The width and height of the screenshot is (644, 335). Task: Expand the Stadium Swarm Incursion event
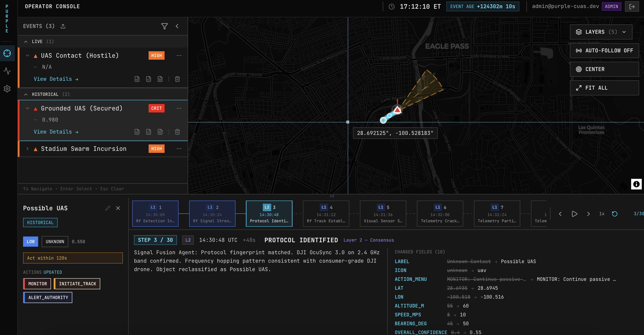pos(28,149)
